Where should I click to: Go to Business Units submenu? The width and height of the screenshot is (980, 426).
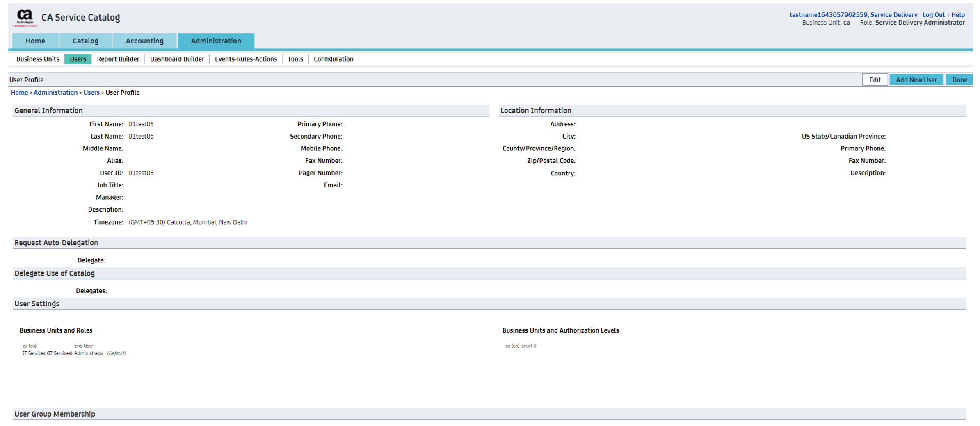[38, 59]
